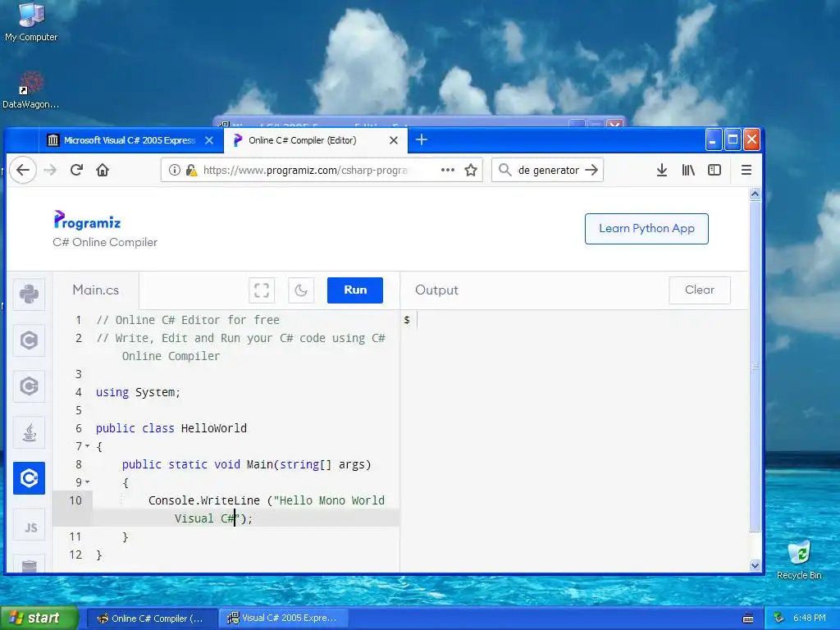Toggle fullscreen editor mode icon

coord(262,290)
